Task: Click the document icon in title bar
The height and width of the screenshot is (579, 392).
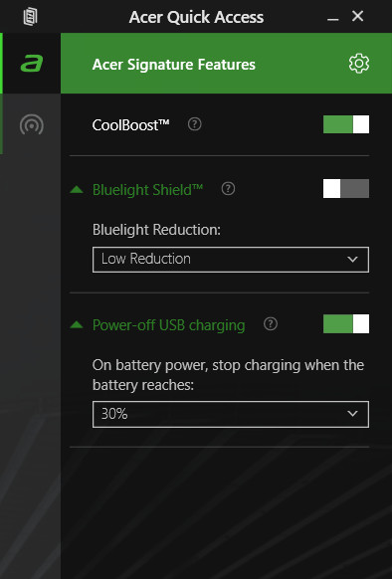Action: tap(30, 17)
